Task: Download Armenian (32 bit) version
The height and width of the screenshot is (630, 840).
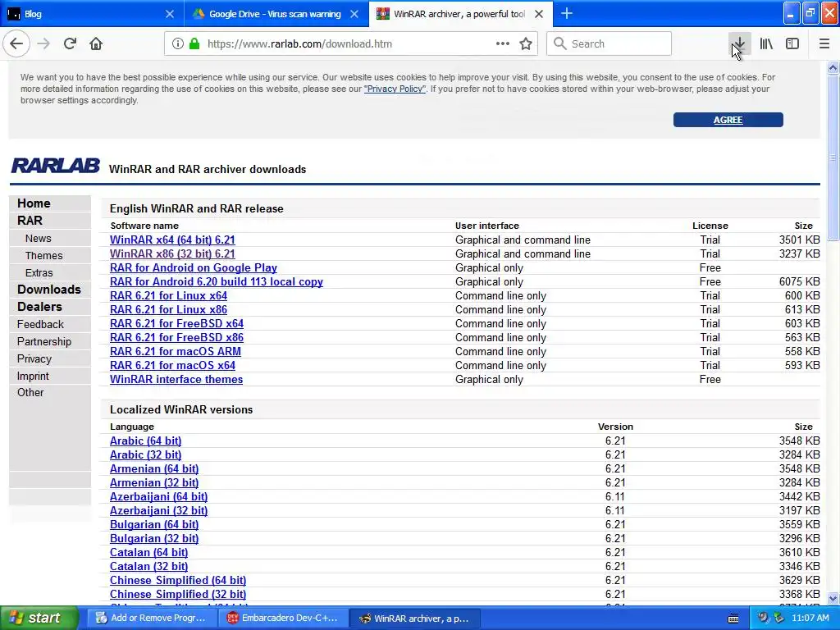Action: click(x=154, y=482)
